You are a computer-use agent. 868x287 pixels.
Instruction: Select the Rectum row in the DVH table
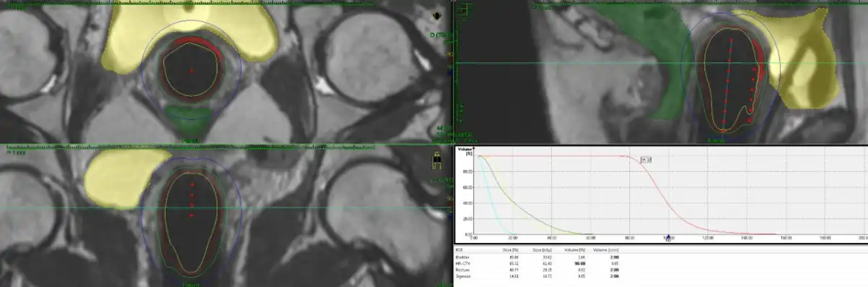tap(535, 270)
